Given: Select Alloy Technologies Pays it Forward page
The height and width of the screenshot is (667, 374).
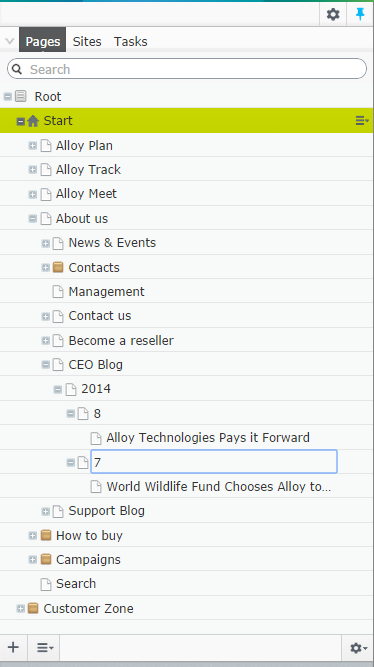Looking at the screenshot, I should coord(208,437).
